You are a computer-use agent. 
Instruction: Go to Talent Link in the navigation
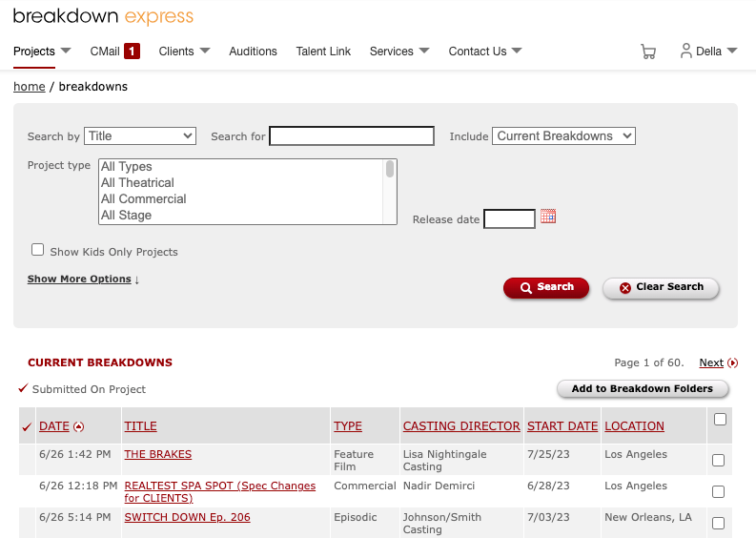(323, 52)
